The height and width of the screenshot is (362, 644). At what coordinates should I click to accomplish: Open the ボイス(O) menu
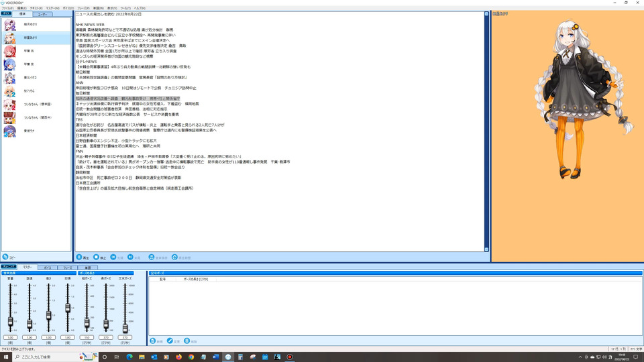point(68,8)
